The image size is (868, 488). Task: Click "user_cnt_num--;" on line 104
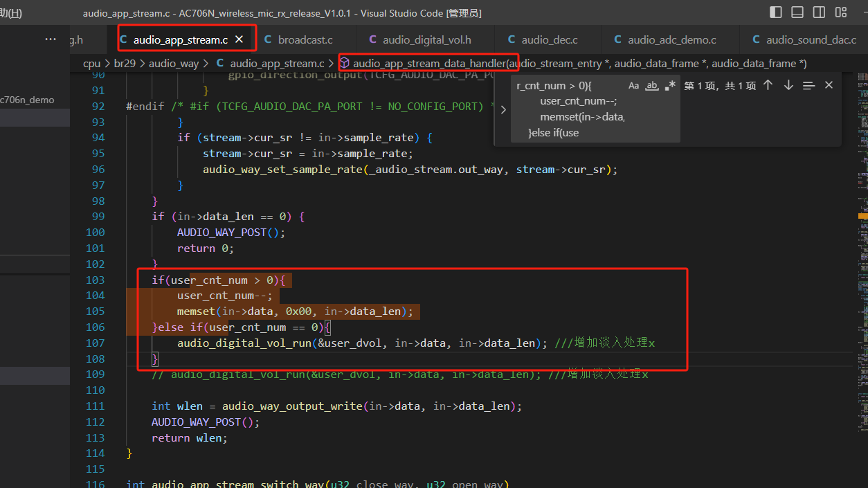(x=225, y=296)
